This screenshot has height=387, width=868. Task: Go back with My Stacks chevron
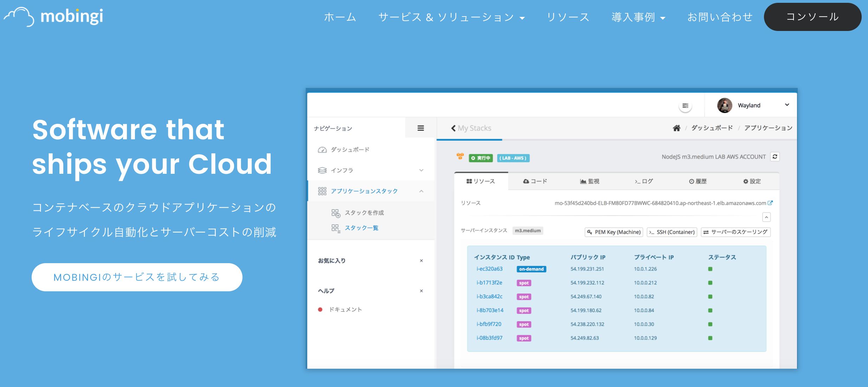[x=453, y=128]
